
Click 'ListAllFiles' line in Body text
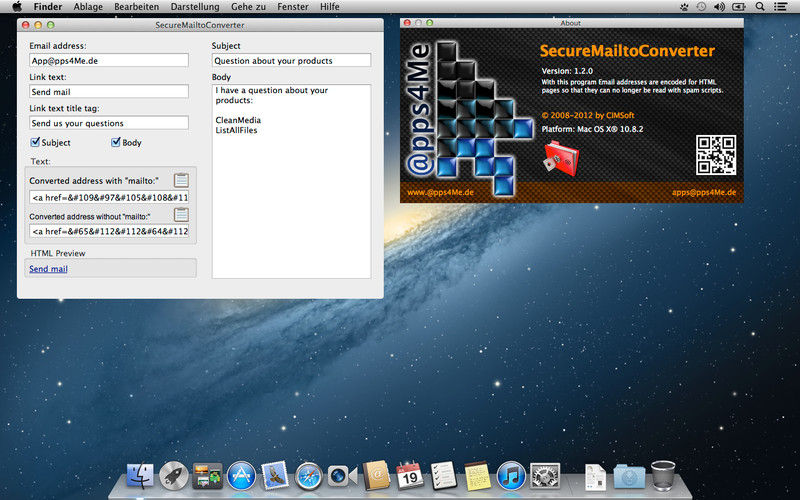[x=236, y=130]
